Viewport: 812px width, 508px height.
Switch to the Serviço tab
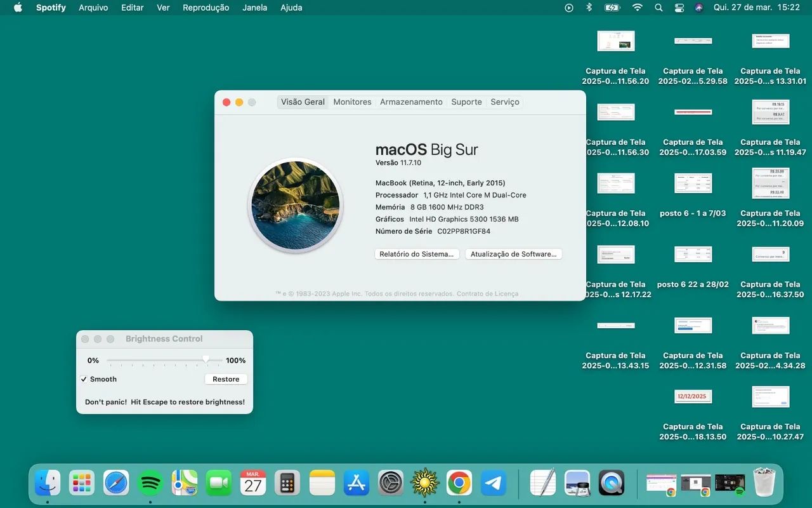tap(505, 102)
